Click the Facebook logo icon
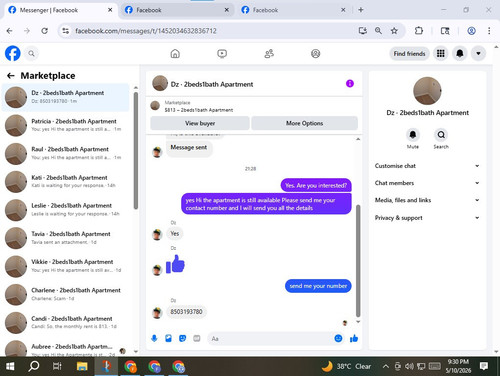The height and width of the screenshot is (376, 500). [x=13, y=53]
